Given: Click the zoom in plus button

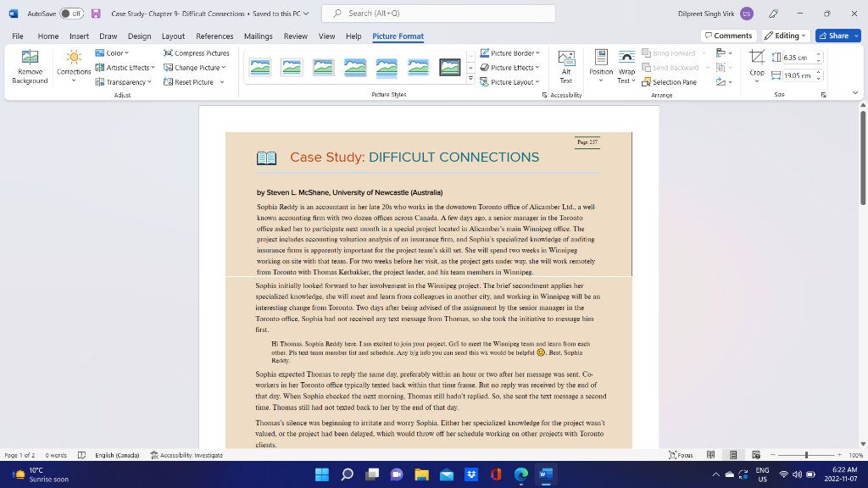Looking at the screenshot, I should tap(839, 455).
